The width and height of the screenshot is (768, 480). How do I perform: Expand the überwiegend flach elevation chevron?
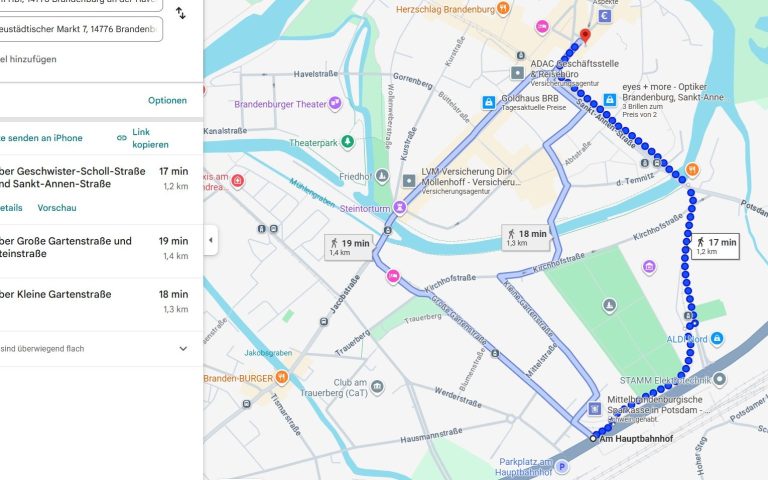point(183,349)
